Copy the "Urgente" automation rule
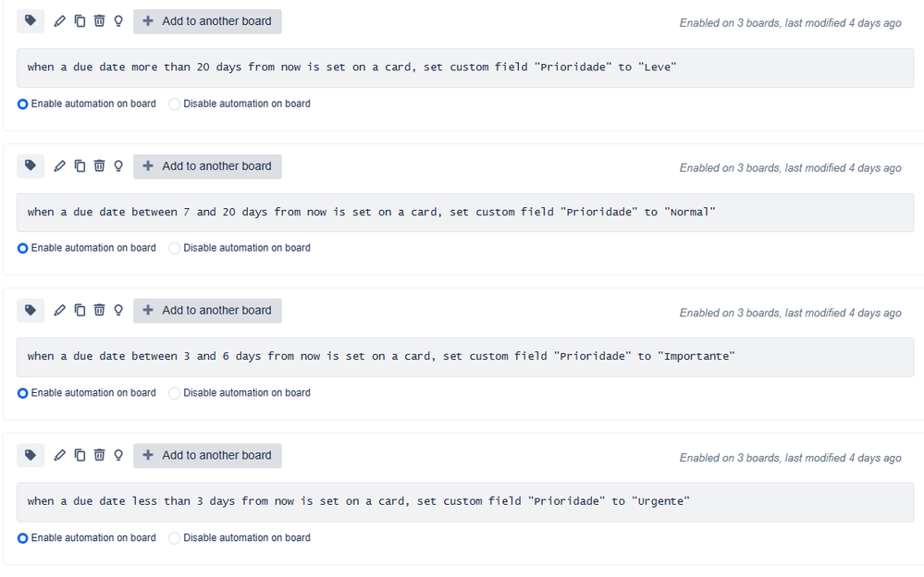This screenshot has width=924, height=577. click(80, 455)
